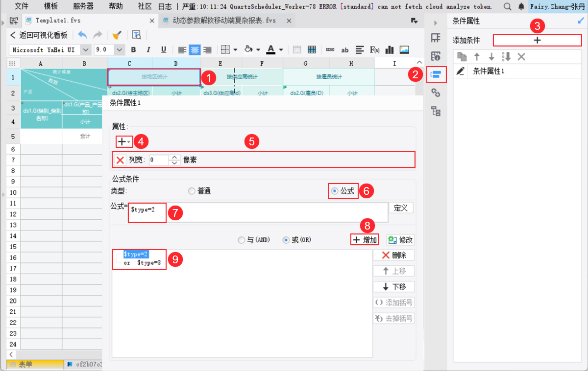The width and height of the screenshot is (588, 371).
Task: Align cell text left
Action: (x=182, y=50)
